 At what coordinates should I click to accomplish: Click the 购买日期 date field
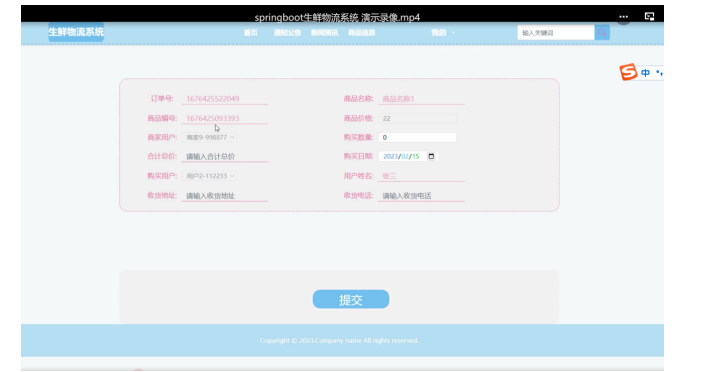tap(408, 156)
